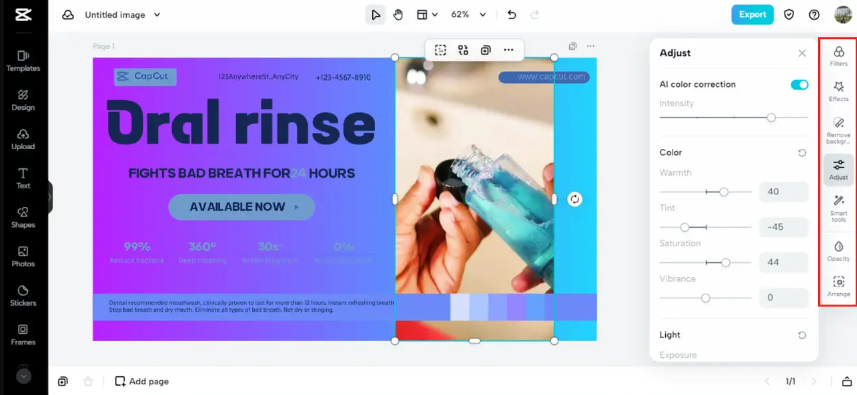Select the +123-4567-8910 phone text
Screen dimensions: 857x395
coord(343,78)
